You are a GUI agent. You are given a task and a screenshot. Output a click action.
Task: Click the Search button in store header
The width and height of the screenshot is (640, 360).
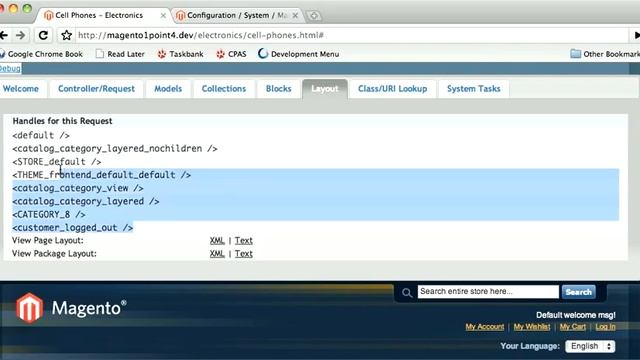point(578,292)
